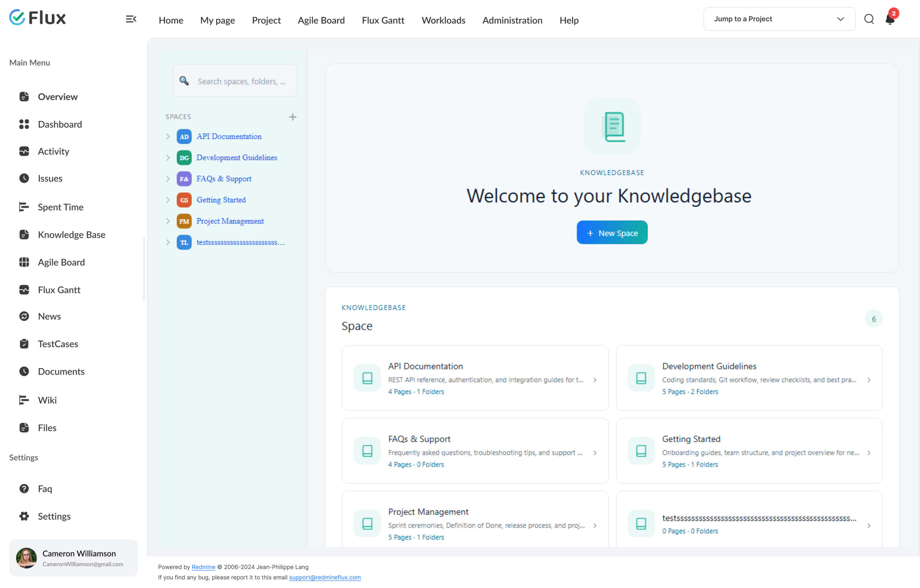
Task: Open the Getting Started space card title
Action: click(691, 439)
